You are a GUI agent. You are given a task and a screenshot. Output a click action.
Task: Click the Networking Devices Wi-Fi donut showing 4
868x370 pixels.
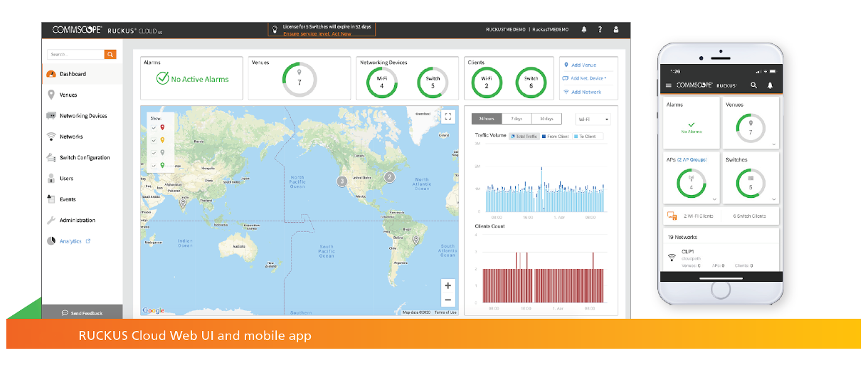click(x=382, y=83)
